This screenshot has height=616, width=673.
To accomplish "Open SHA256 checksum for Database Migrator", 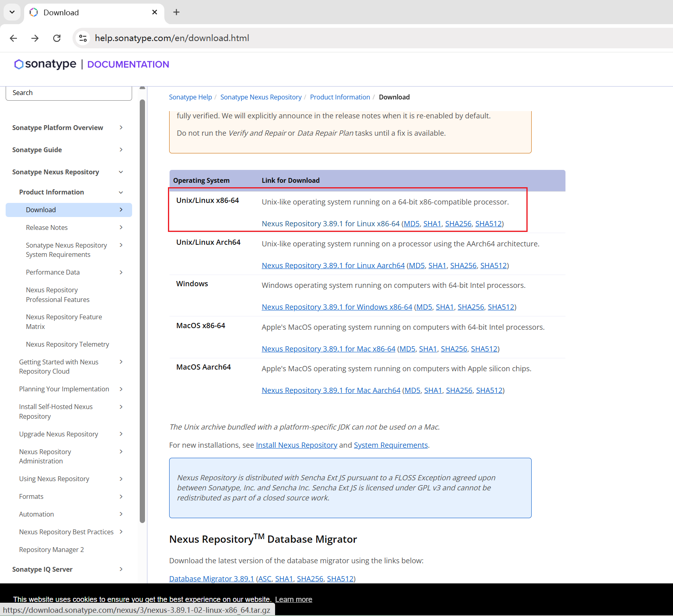I will [x=310, y=579].
